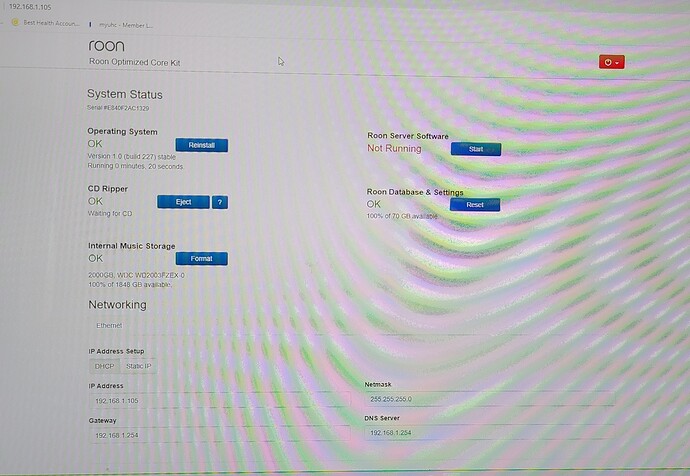This screenshot has width=690, height=476.
Task: Click the Waiting for CD status text
Action: tap(110, 213)
